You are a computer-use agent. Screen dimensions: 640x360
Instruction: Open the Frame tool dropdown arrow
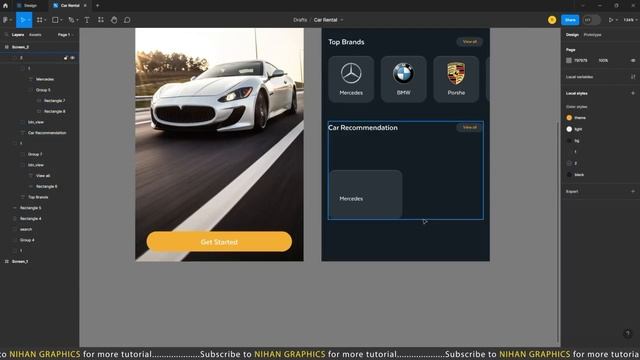[x=45, y=20]
